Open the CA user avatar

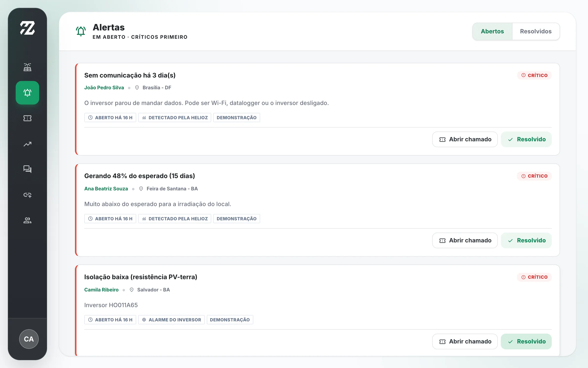pos(29,339)
